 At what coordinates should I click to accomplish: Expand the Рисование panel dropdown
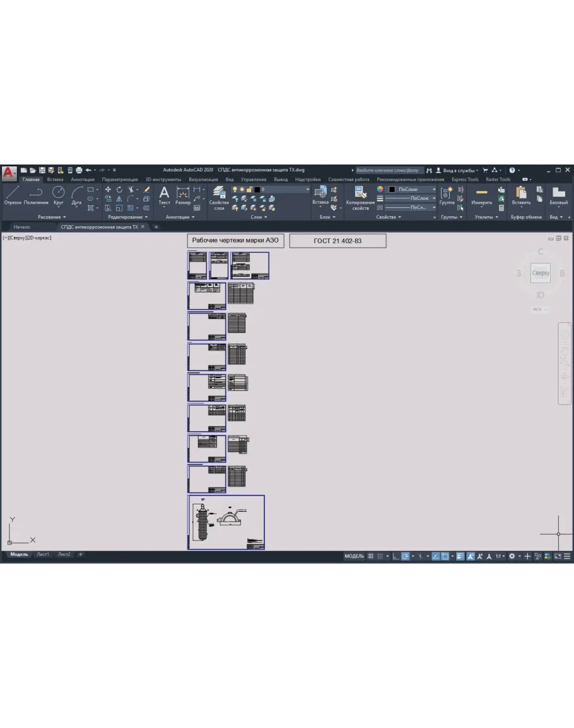click(52, 217)
